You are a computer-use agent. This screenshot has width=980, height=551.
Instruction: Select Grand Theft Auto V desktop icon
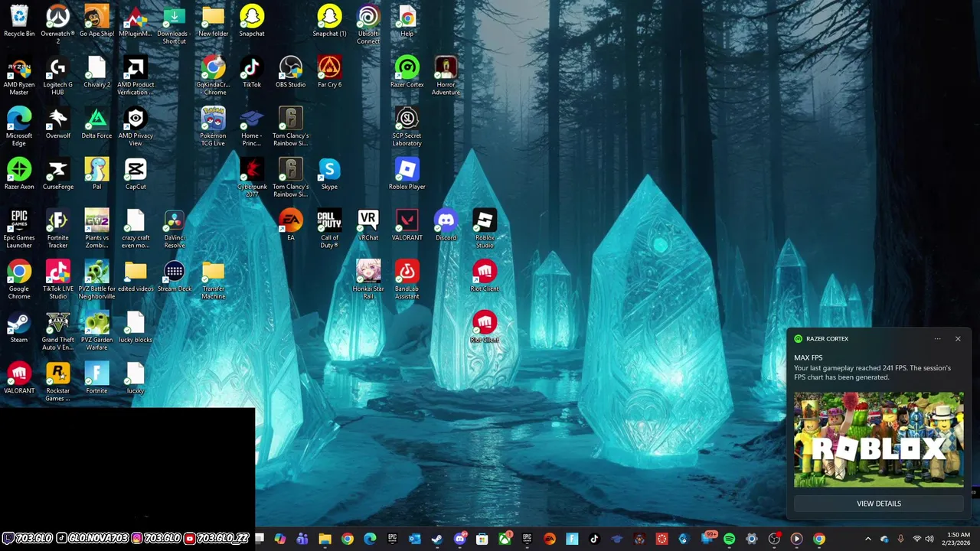(57, 331)
